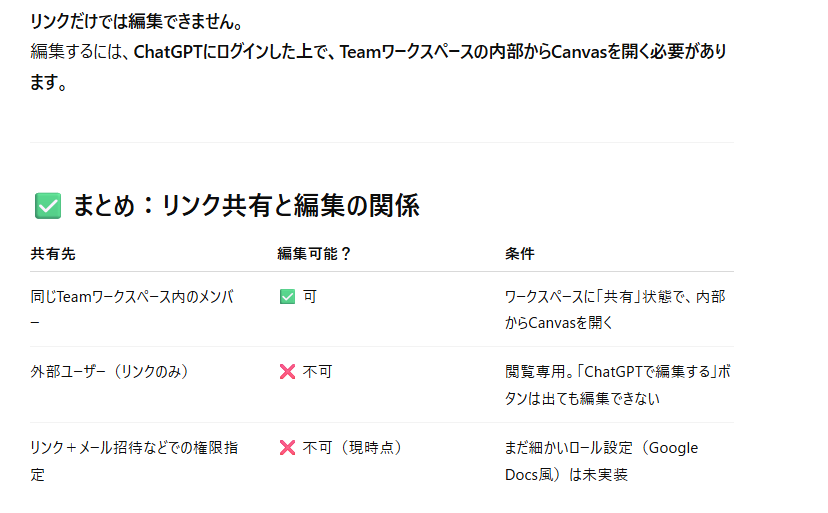Click the cell 外部ユーザー(リンクのみ)
828x513 pixels.
110,372
